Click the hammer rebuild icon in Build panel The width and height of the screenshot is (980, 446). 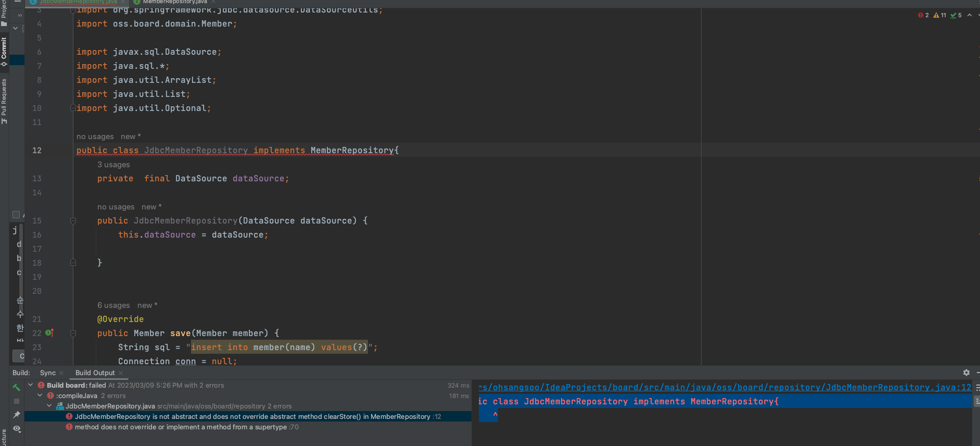17,387
